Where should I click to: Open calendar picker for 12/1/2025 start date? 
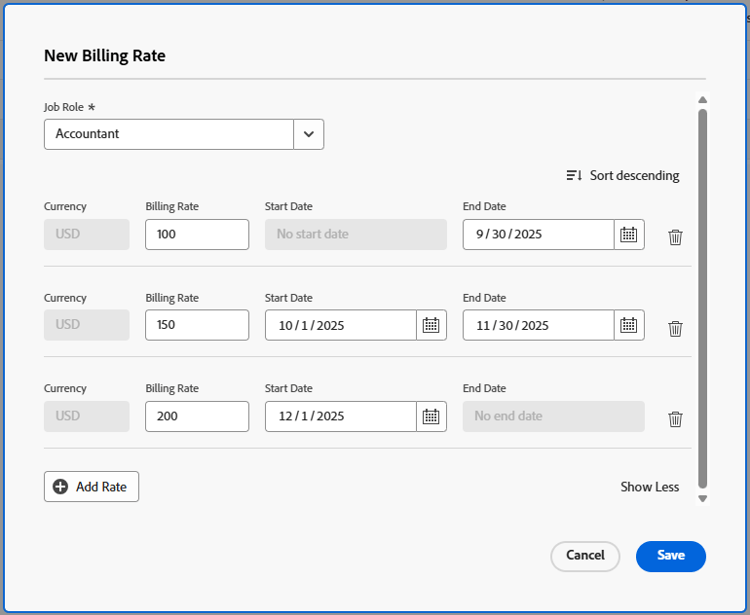pyautogui.click(x=431, y=417)
